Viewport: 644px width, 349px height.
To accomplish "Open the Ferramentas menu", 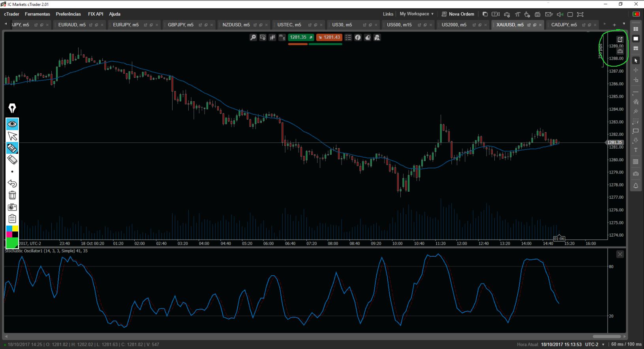I will tap(38, 14).
